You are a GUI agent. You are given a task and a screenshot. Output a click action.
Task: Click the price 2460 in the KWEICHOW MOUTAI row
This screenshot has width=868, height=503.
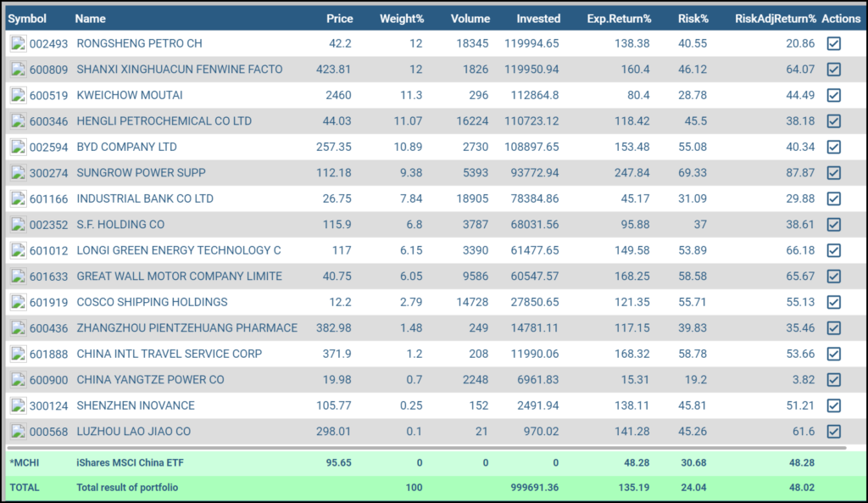point(338,95)
